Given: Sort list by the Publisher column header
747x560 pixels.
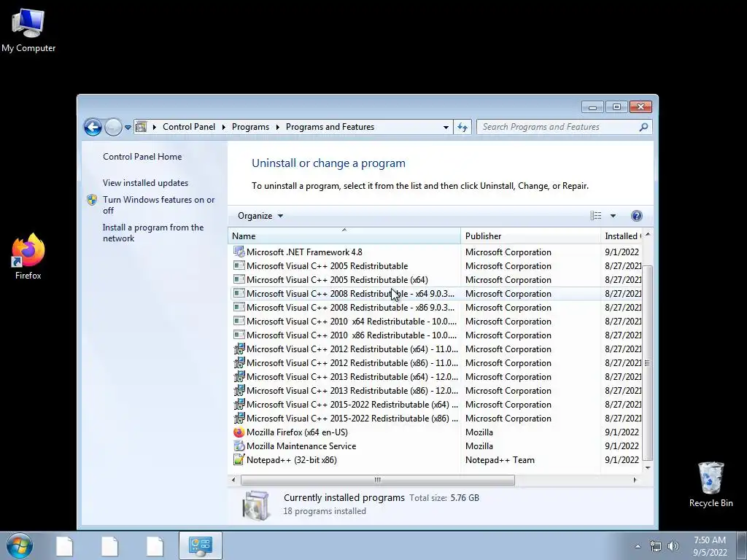Looking at the screenshot, I should click(x=530, y=236).
